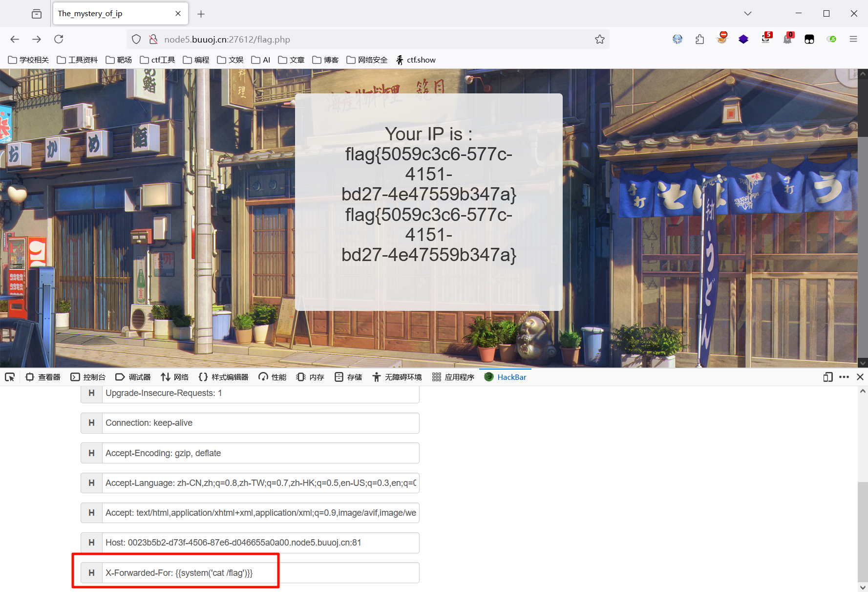Open the 性能 performance tab

(x=273, y=377)
